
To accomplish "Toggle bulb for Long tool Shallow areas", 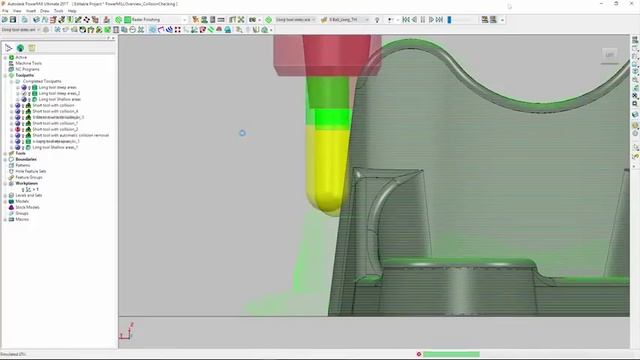I will point(24,99).
